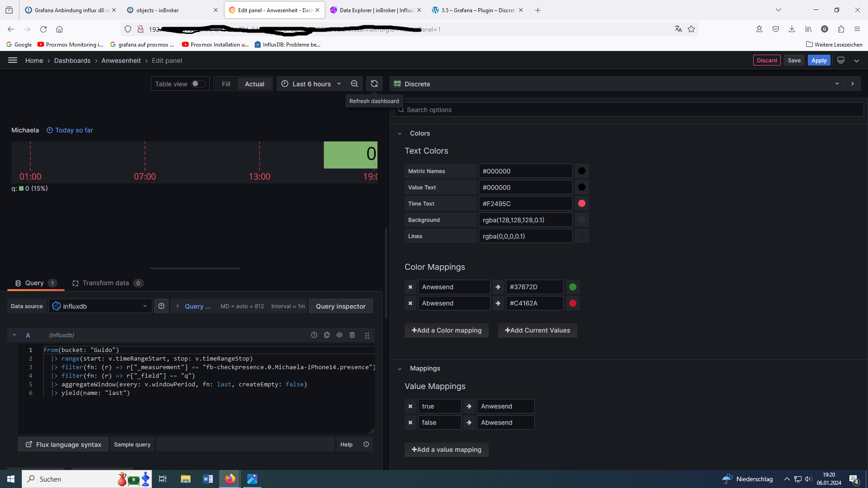Remove the false value mapping

tap(410, 422)
